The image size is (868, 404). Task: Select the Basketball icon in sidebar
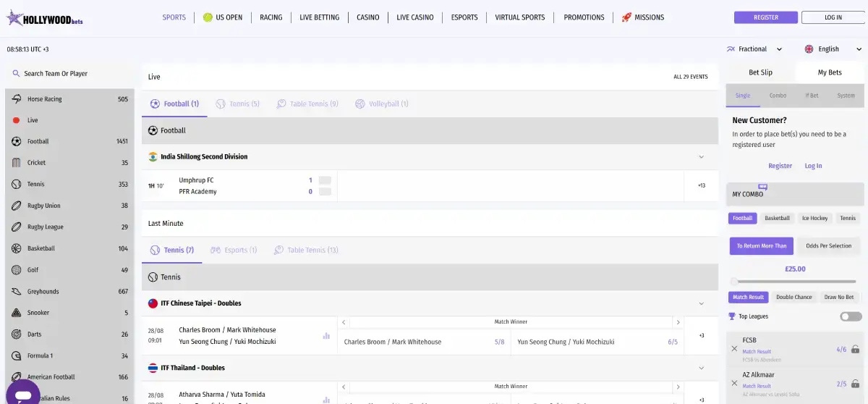[x=16, y=248]
